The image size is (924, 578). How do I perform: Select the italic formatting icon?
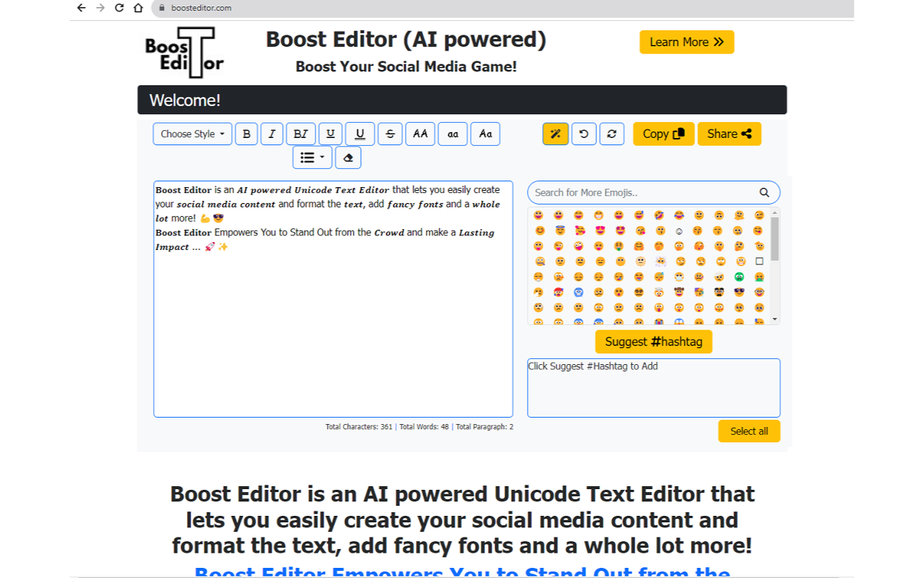[271, 134]
